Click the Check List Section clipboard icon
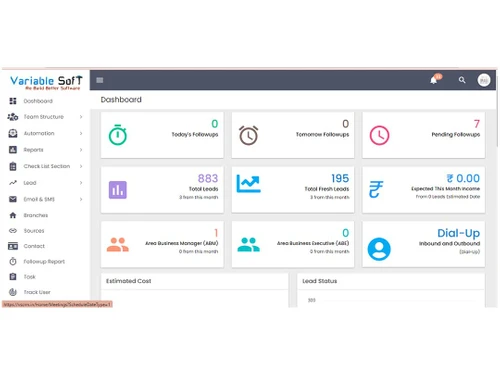This screenshot has width=500, height=375. (x=13, y=166)
